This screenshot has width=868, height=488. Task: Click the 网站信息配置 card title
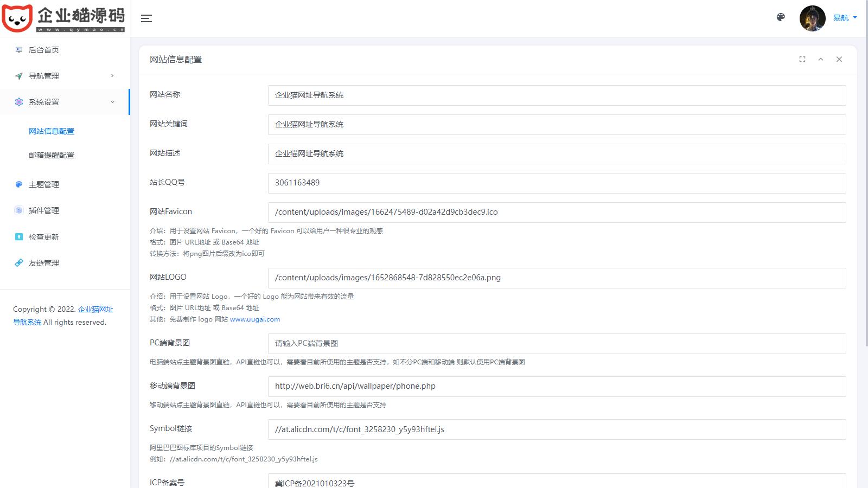(x=176, y=60)
